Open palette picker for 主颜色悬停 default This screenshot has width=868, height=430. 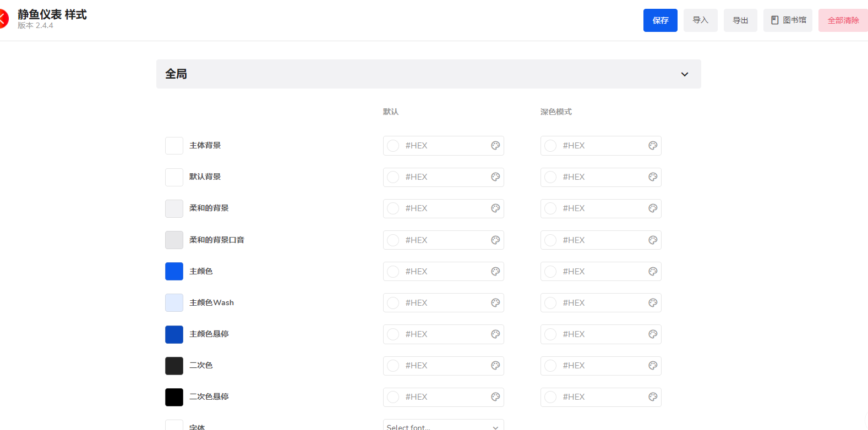click(x=495, y=334)
